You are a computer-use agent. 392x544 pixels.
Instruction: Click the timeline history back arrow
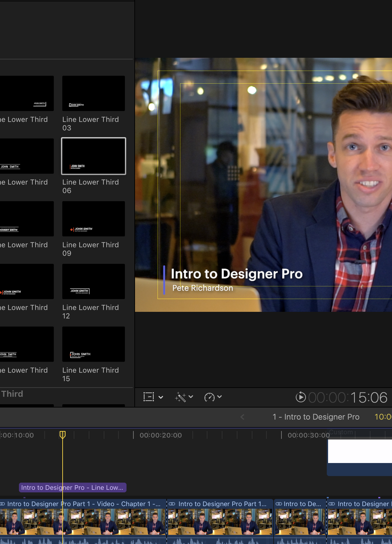click(242, 417)
